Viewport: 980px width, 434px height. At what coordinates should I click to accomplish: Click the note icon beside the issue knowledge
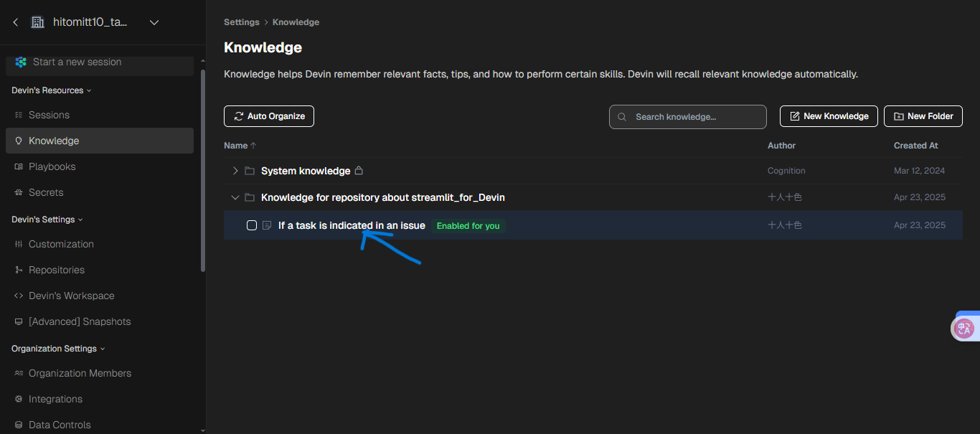267,225
